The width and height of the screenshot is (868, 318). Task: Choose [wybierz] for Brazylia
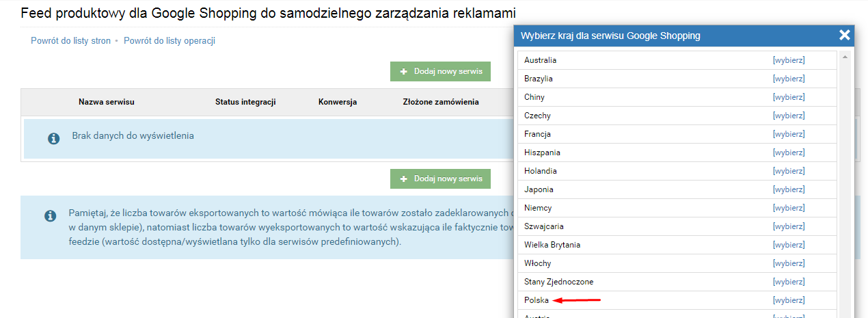click(789, 79)
